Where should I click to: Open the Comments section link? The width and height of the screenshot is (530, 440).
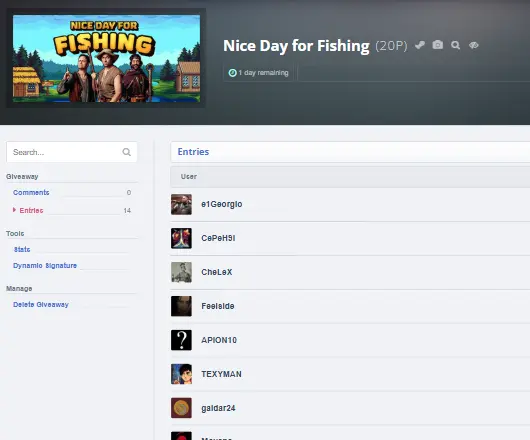[x=31, y=193]
